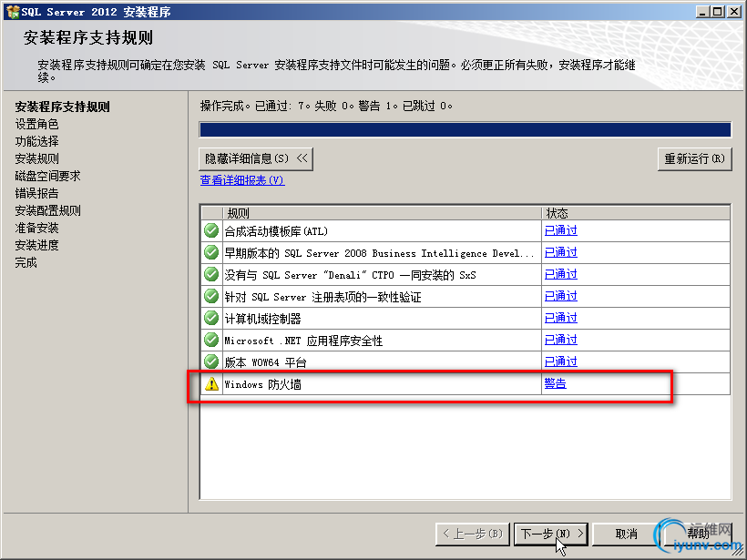Click green check icon for 版本 WOW64 平台

(x=211, y=361)
